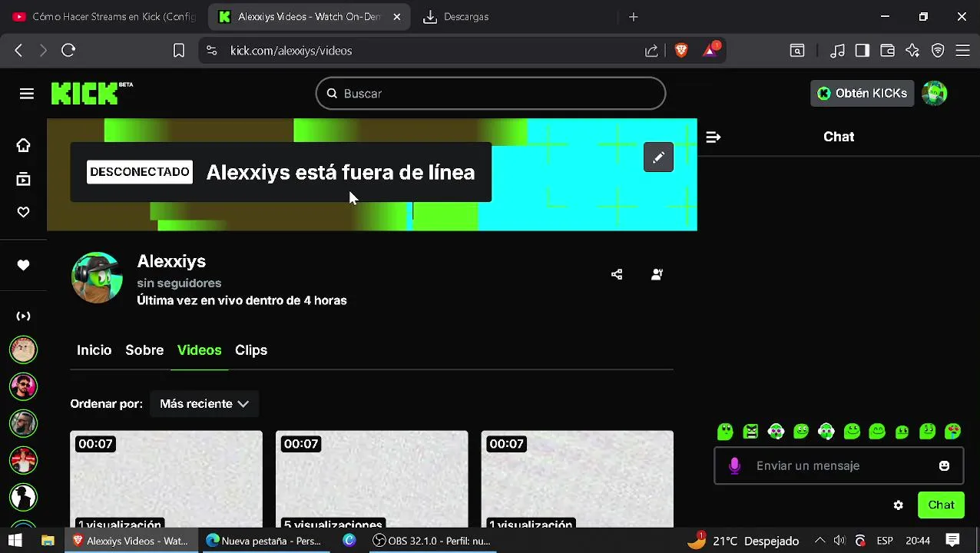This screenshot has width=980, height=553.
Task: Click the follow user icon next to share
Action: point(657,274)
